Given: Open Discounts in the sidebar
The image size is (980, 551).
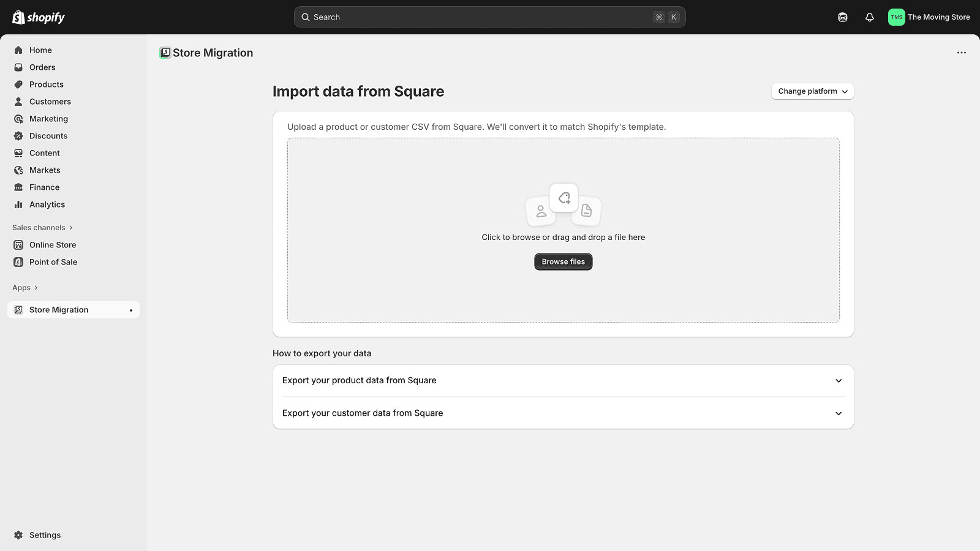Looking at the screenshot, I should [73, 136].
